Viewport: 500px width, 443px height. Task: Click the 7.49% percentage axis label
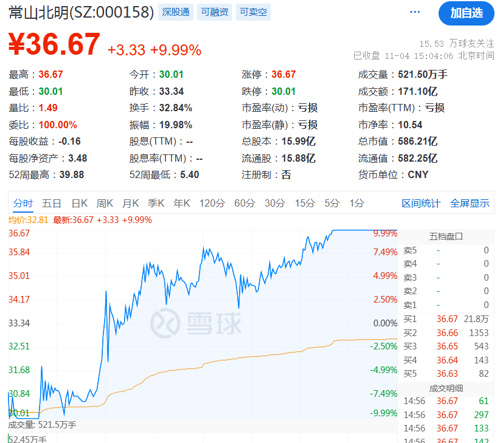coord(385,252)
